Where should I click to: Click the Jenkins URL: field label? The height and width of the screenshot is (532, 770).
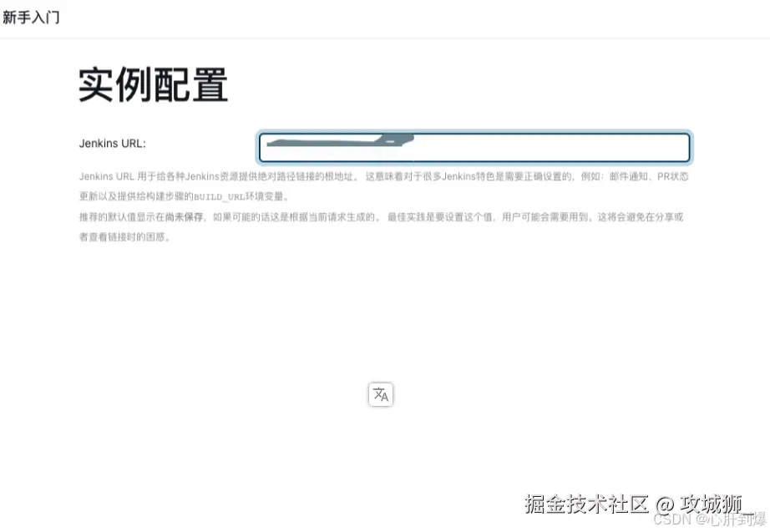tap(112, 142)
